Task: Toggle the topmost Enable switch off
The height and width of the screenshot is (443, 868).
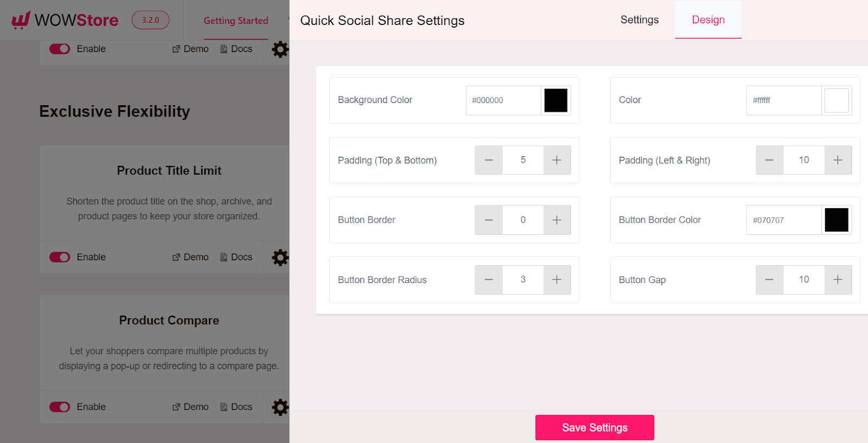Action: click(x=60, y=49)
